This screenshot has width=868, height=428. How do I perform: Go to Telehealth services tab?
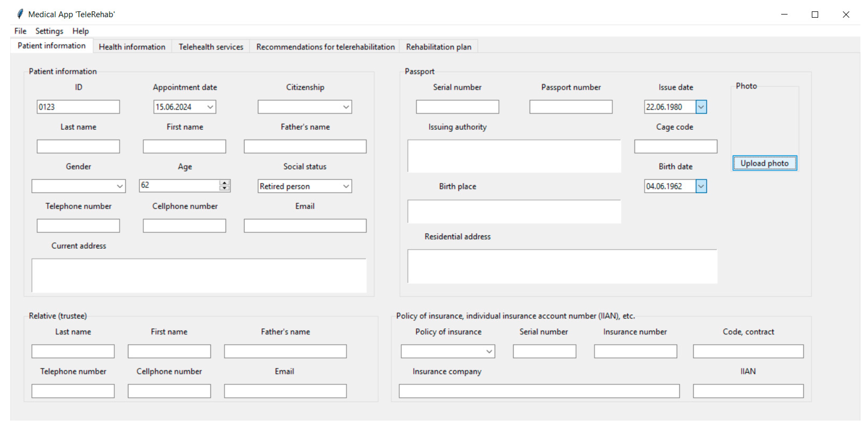[x=211, y=47]
